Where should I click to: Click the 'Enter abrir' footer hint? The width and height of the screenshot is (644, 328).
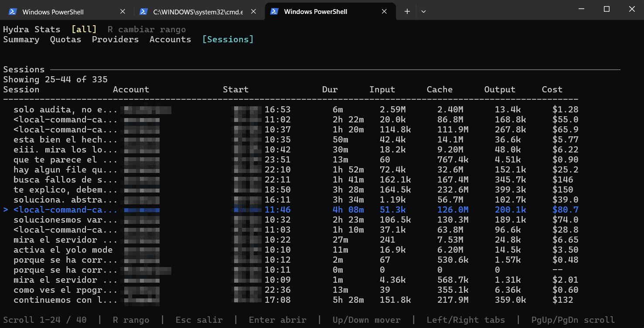[x=277, y=320]
